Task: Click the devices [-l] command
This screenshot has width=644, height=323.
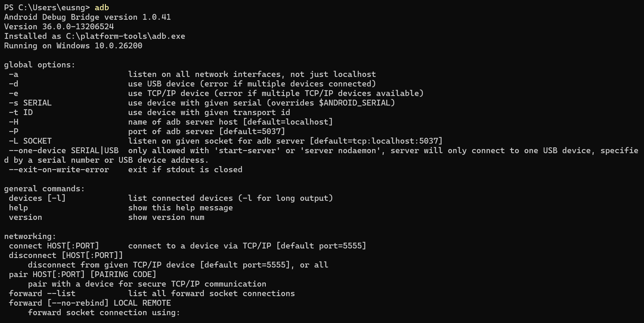Action: [37, 198]
